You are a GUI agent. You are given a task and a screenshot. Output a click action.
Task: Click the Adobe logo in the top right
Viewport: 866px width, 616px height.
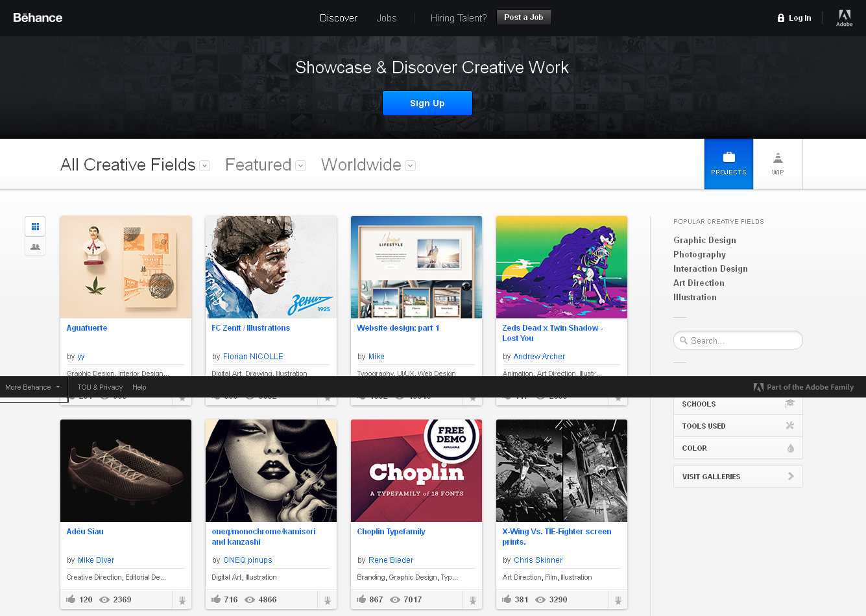(x=844, y=18)
